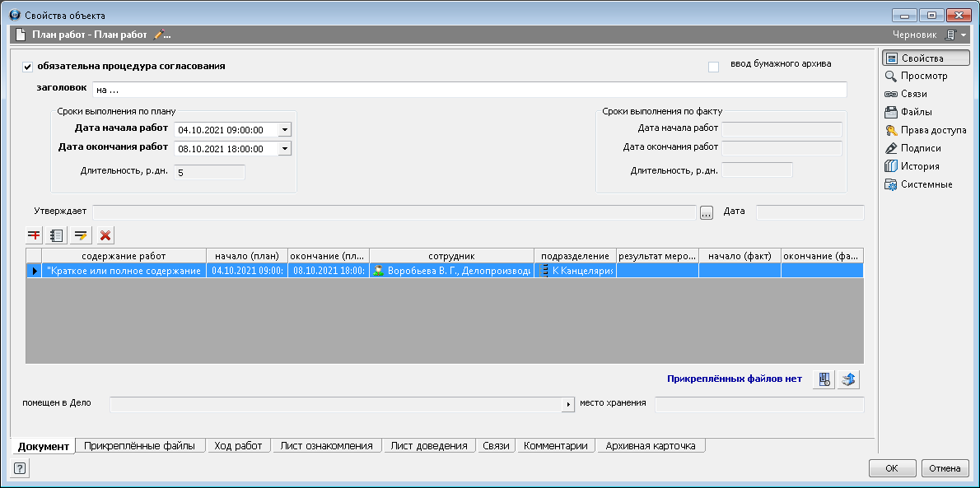The width and height of the screenshot is (980, 488).
Task: Click the OK button
Action: coord(892,468)
